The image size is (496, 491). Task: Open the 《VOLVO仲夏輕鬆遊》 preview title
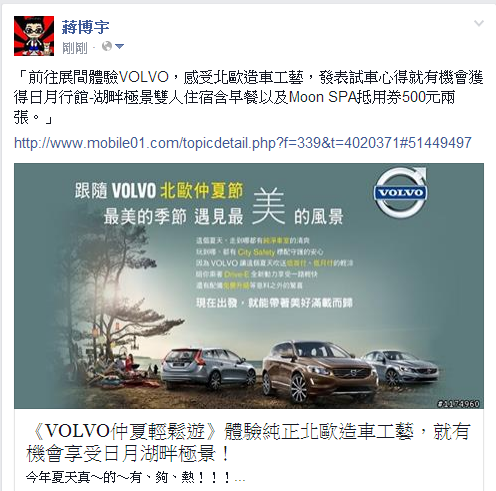[x=248, y=442]
